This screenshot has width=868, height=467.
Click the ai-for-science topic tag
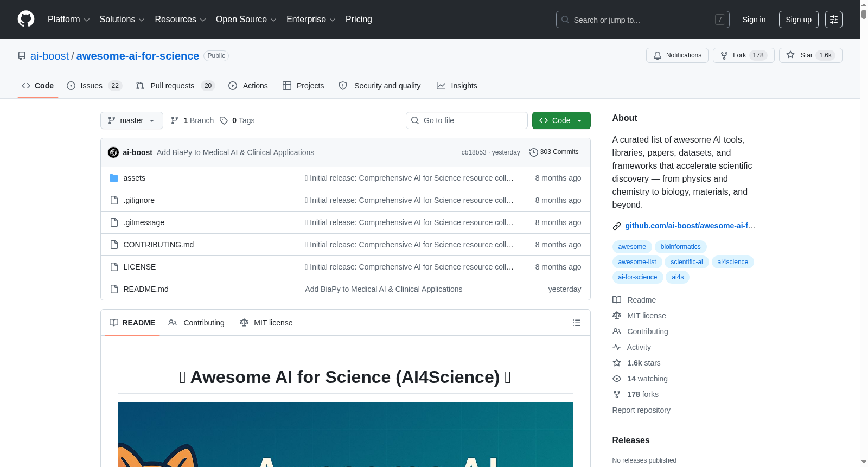click(x=637, y=277)
